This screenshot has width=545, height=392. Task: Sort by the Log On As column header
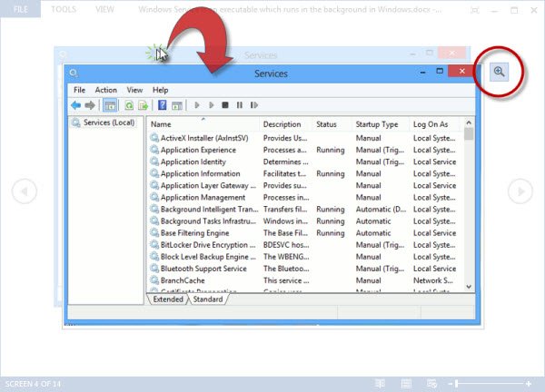434,124
